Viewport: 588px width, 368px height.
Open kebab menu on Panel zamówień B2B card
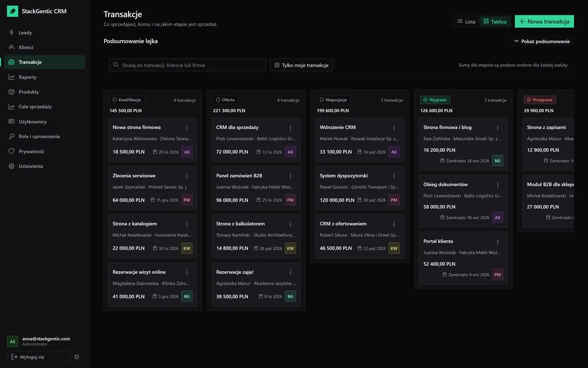tap(290, 176)
